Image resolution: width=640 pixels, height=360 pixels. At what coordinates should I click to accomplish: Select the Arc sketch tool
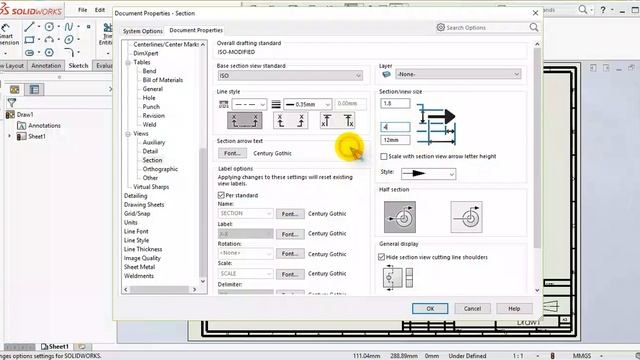(x=49, y=40)
